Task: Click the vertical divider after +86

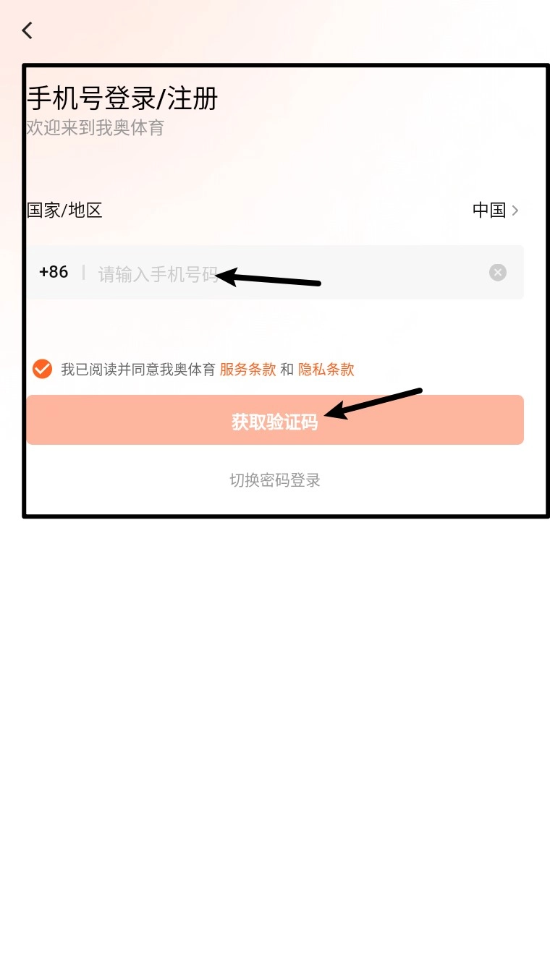Action: (x=83, y=273)
